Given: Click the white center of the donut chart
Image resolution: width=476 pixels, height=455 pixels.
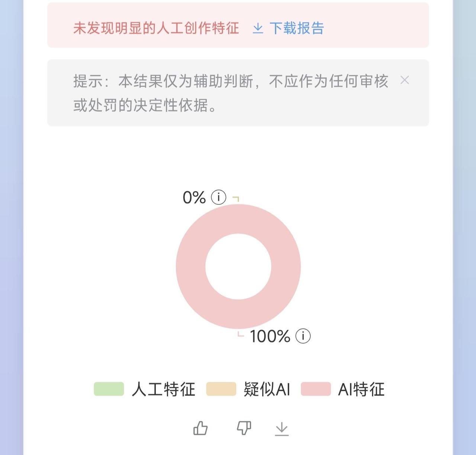Looking at the screenshot, I should (x=238, y=266).
